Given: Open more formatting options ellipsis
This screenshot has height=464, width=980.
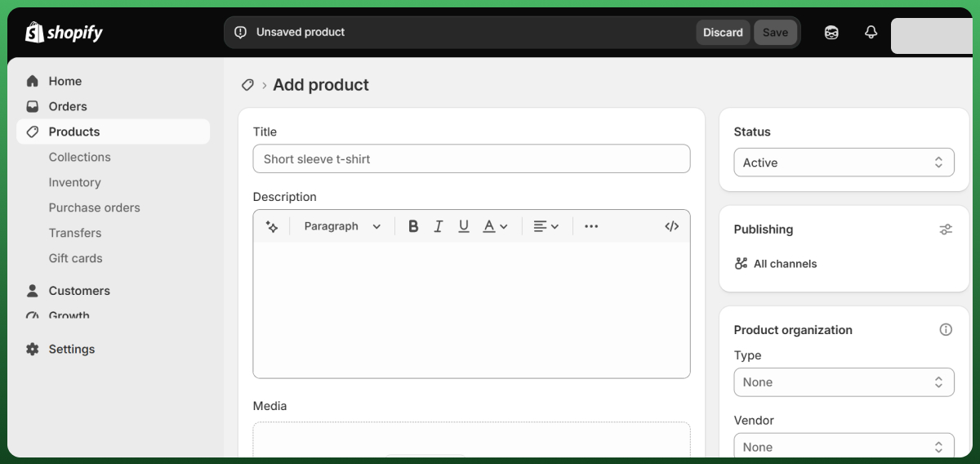Looking at the screenshot, I should (591, 226).
